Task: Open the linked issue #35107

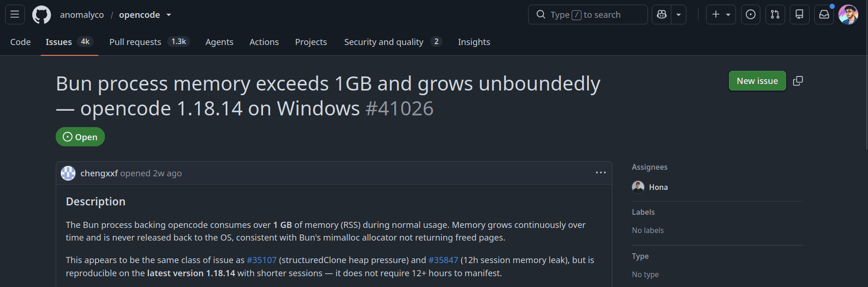Action: point(262,260)
